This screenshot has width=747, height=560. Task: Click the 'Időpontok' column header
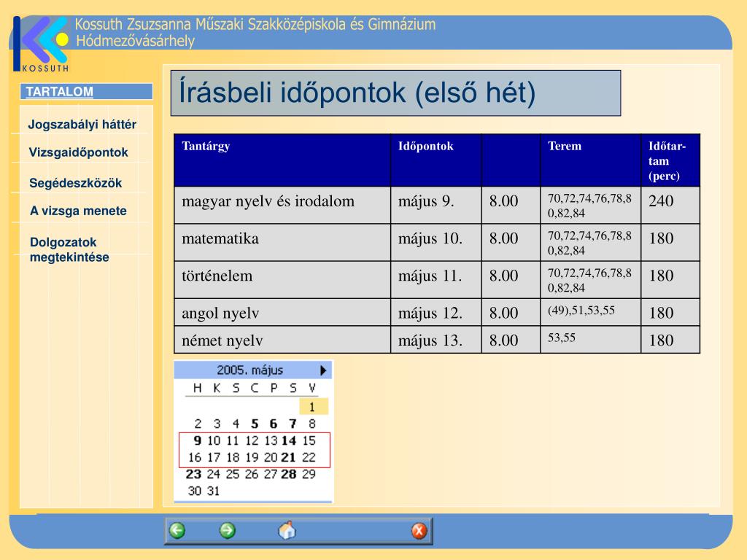436,160
